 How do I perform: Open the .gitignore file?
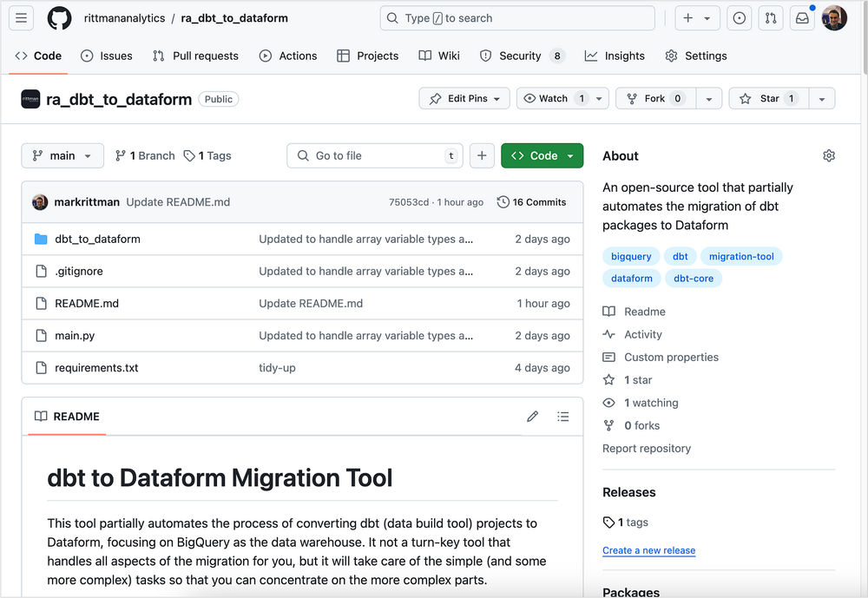pyautogui.click(x=79, y=272)
